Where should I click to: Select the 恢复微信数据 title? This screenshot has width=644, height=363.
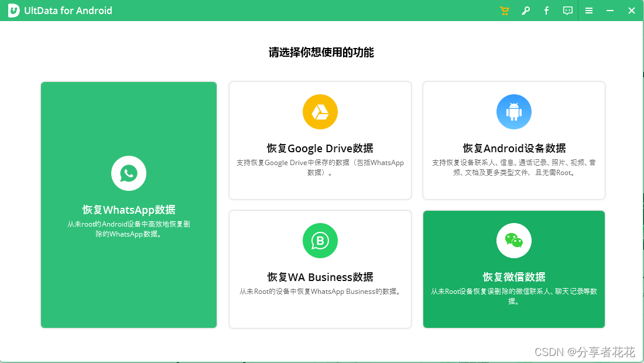coord(514,277)
